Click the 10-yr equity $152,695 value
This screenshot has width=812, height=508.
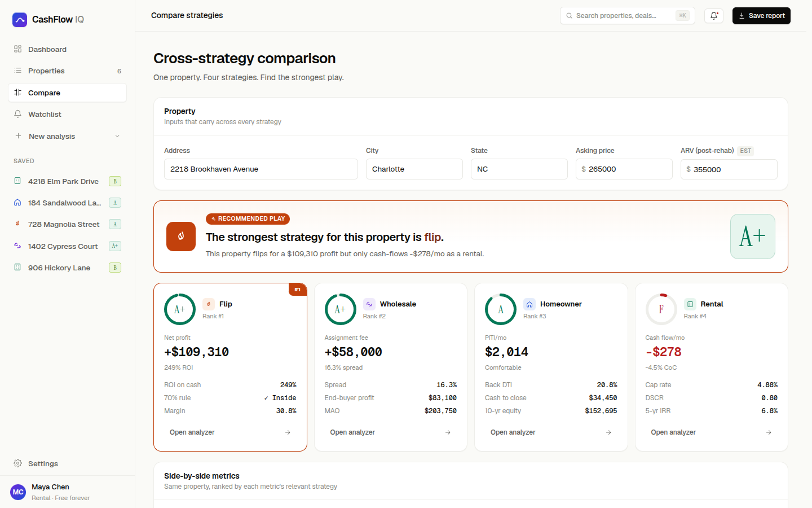(x=601, y=411)
